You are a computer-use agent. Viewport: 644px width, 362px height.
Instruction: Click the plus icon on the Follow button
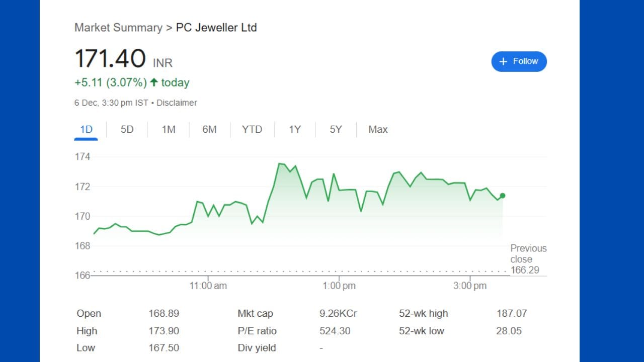[x=503, y=61]
